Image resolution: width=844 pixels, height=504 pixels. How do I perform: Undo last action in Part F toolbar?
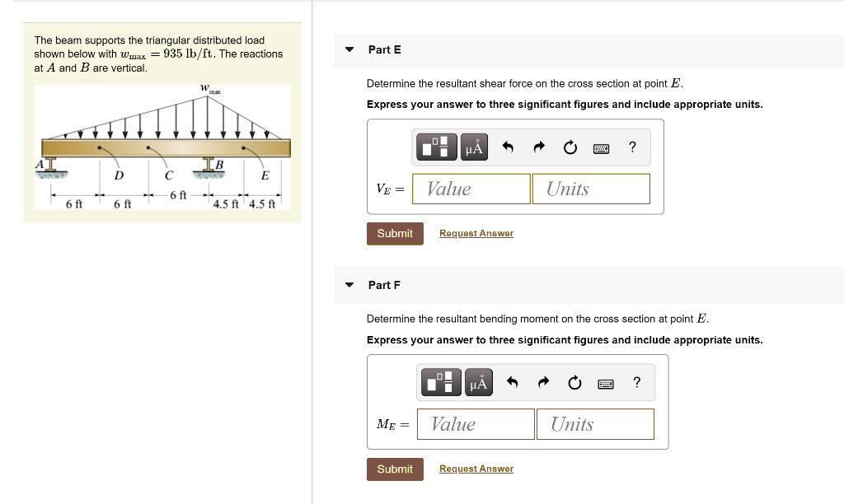coord(512,383)
